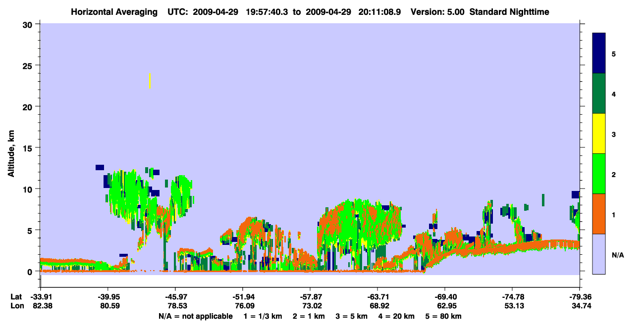644x330 pixels.
Task: Click '2 = 1 km' in footer legend
Action: tap(308, 316)
